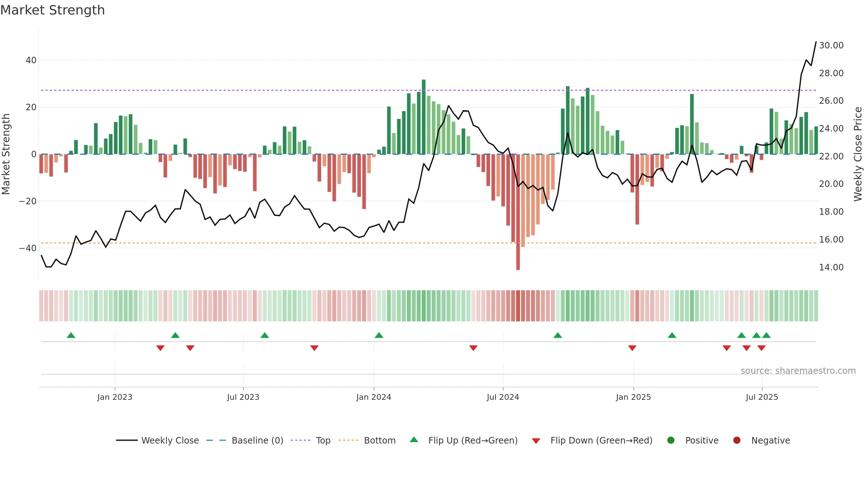Click the Market Strength chart title
Screen dimensions: 868x488
click(x=52, y=10)
